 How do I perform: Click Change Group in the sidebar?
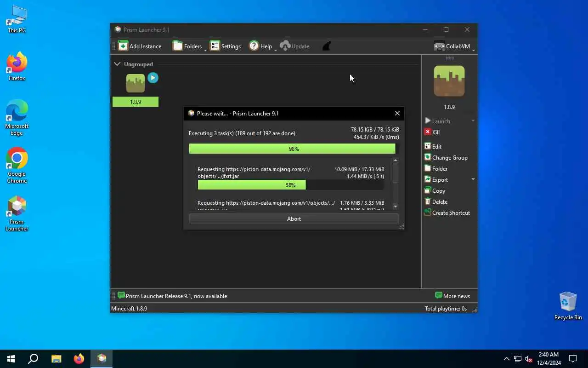[446, 157]
